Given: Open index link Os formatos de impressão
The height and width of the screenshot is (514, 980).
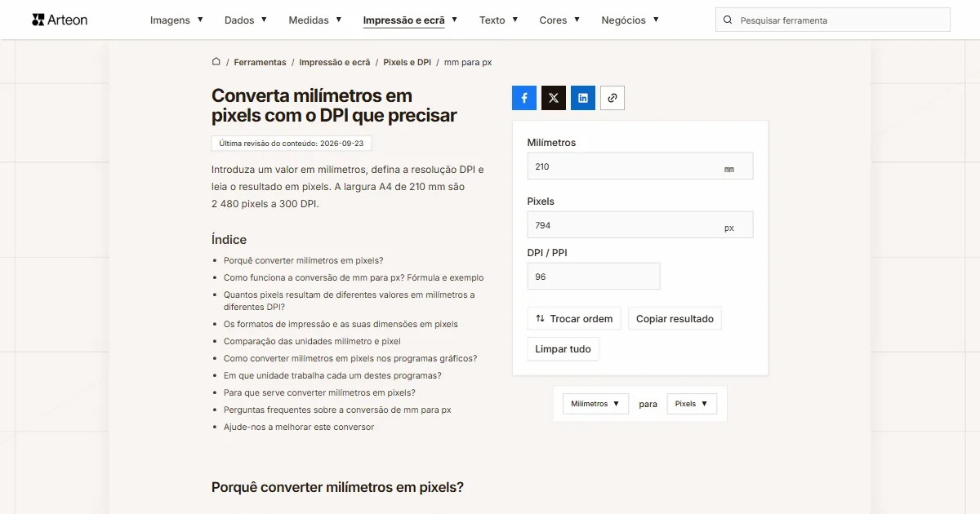Looking at the screenshot, I should pos(341,324).
